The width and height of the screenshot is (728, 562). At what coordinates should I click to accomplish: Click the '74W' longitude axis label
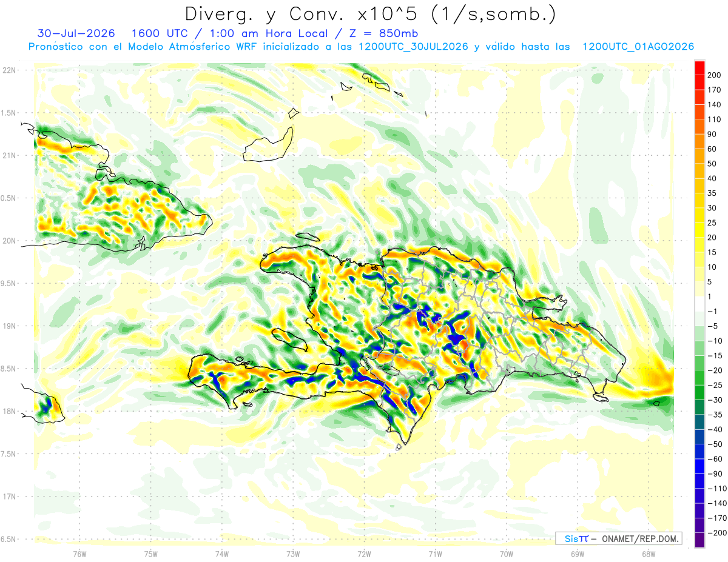tap(221, 554)
